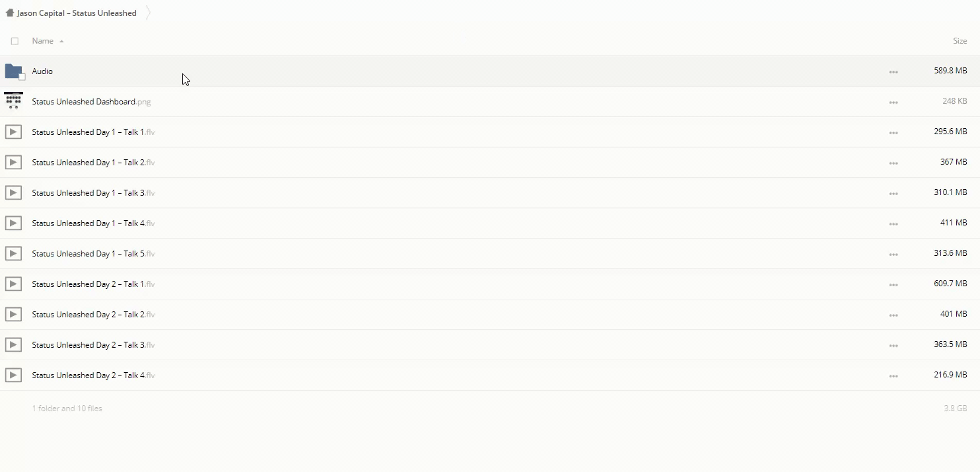Click video icon for Day 1 – Talk 1

(x=13, y=132)
